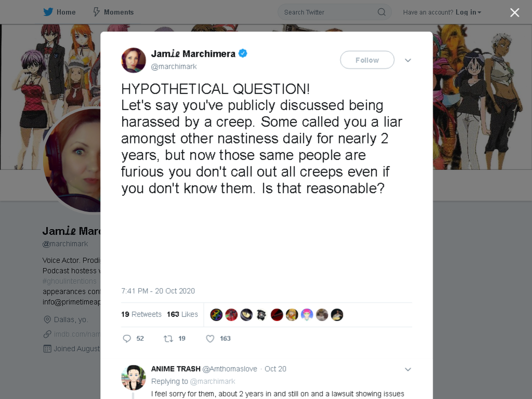Like the tweet with heart icon
The image size is (532, 399).
pyautogui.click(x=210, y=339)
